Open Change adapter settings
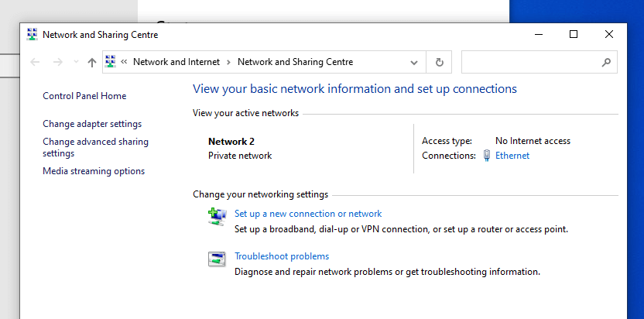This screenshot has height=319, width=644. pyautogui.click(x=92, y=124)
